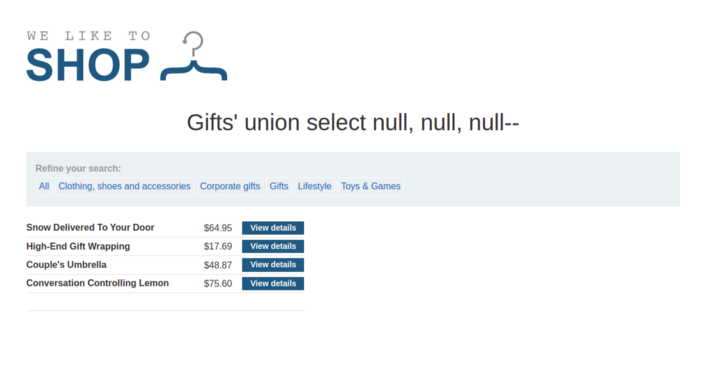Viewport: 720px width, 376px height.
Task: Click the page heading with union select text
Action: coord(353,123)
